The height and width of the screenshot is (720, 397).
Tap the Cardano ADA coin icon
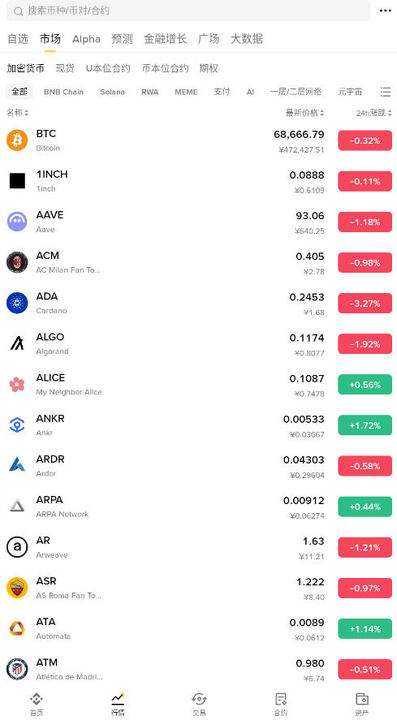[17, 303]
